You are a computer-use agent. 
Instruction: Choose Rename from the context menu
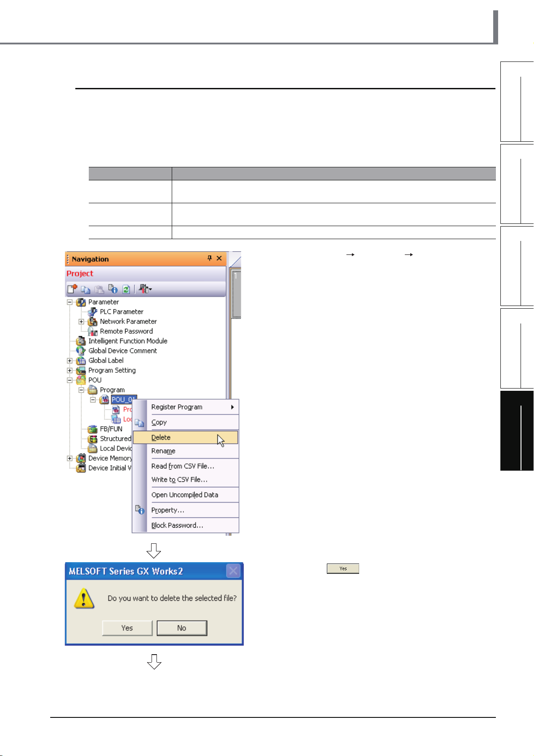coord(186,451)
